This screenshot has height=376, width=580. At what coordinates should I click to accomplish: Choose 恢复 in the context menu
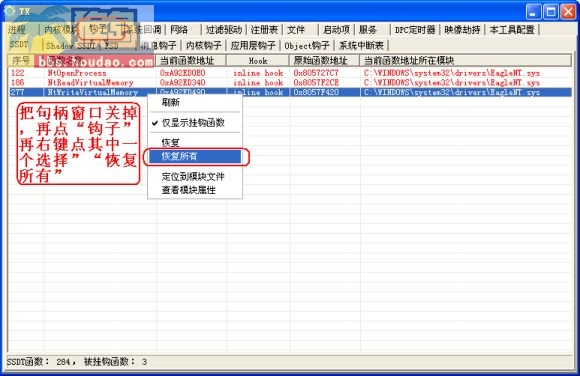(x=171, y=142)
